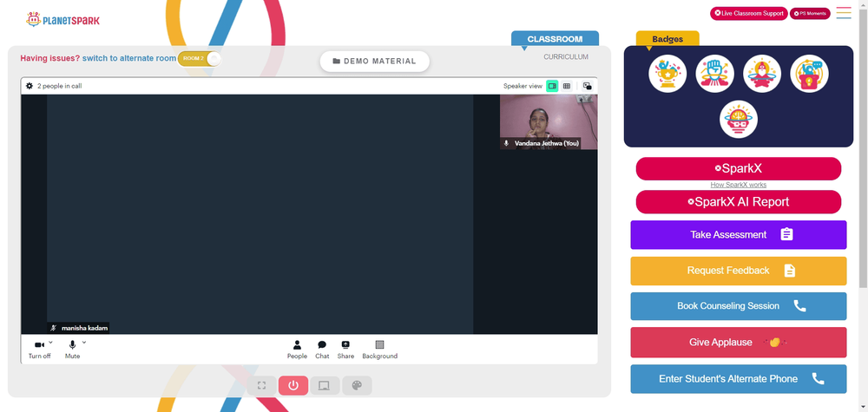The width and height of the screenshot is (868, 412).
Task: Select the trophy star badge
Action: (x=667, y=74)
